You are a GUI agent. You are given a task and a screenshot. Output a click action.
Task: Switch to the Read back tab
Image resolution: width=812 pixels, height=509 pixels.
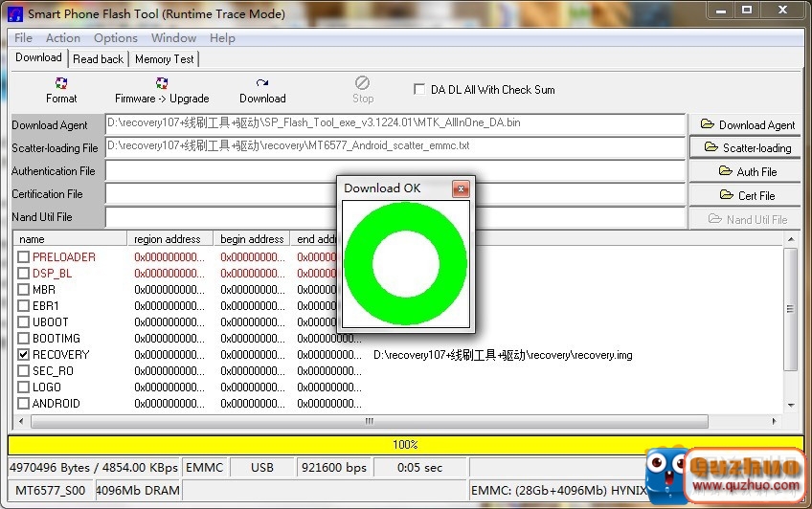(x=98, y=59)
